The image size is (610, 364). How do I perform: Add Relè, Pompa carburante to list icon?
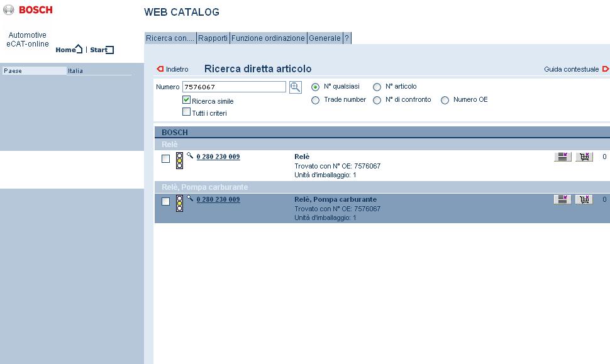click(563, 199)
